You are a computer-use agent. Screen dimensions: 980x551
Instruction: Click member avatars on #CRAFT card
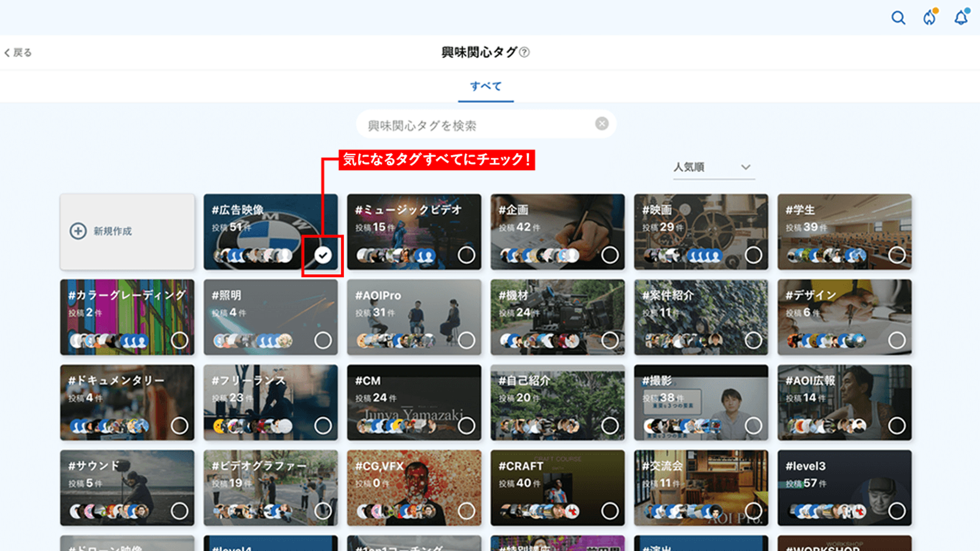pos(540,511)
